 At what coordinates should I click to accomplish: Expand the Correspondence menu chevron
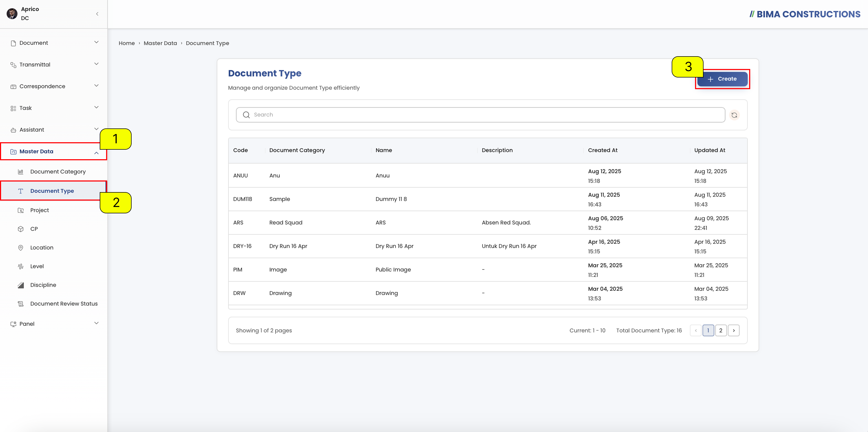point(96,86)
